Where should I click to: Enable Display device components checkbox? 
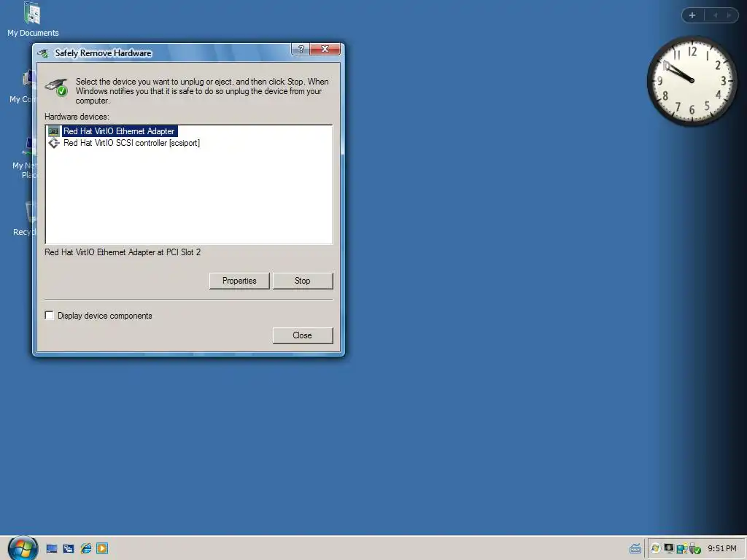(x=49, y=315)
